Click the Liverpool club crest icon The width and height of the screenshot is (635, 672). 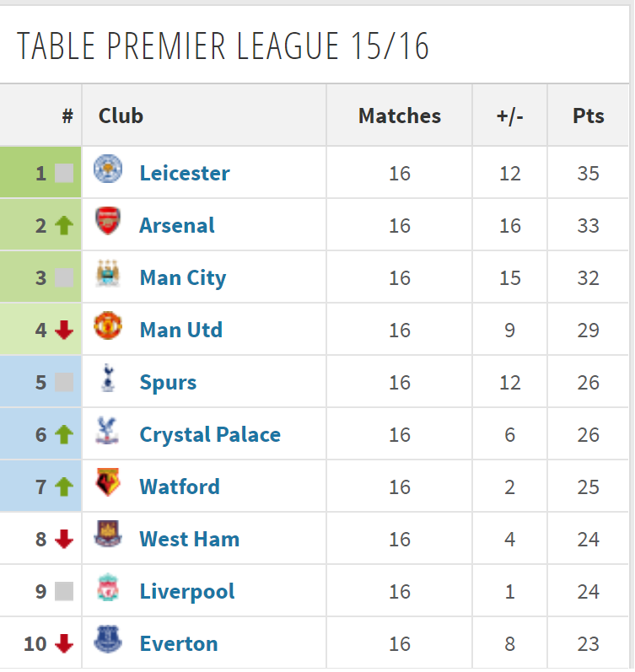tap(108, 587)
